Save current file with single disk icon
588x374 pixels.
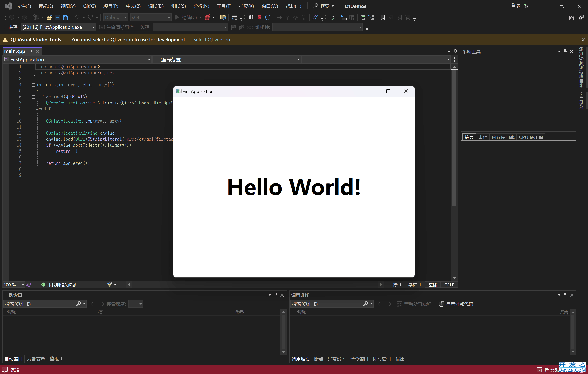tap(57, 17)
